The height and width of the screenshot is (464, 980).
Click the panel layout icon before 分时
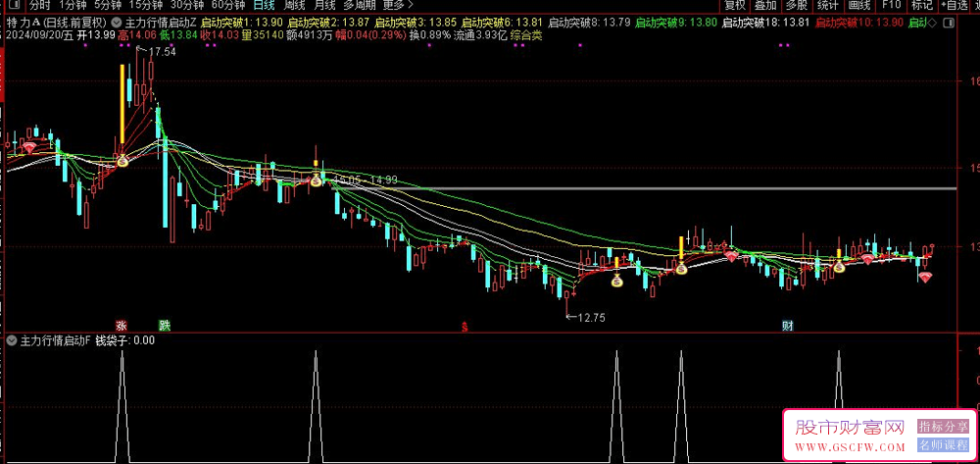tap(15, 5)
